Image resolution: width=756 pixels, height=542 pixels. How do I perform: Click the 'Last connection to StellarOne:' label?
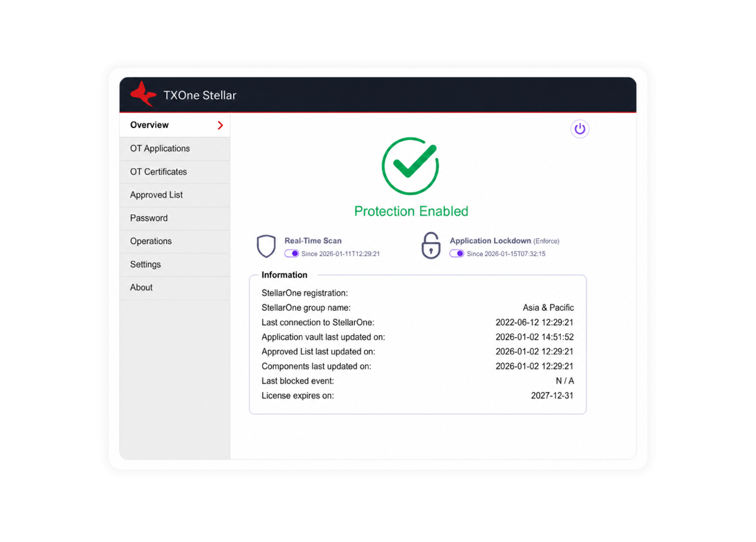pos(318,323)
